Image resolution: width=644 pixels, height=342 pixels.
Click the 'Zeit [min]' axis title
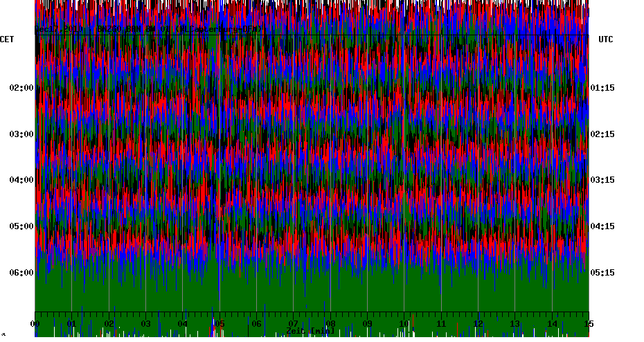(311, 331)
